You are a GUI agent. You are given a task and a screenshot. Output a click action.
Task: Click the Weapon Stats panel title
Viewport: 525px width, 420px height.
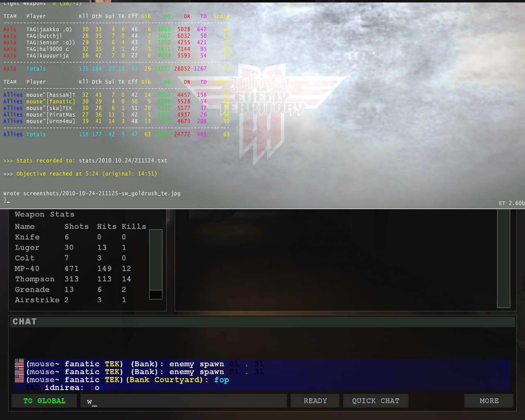(45, 214)
